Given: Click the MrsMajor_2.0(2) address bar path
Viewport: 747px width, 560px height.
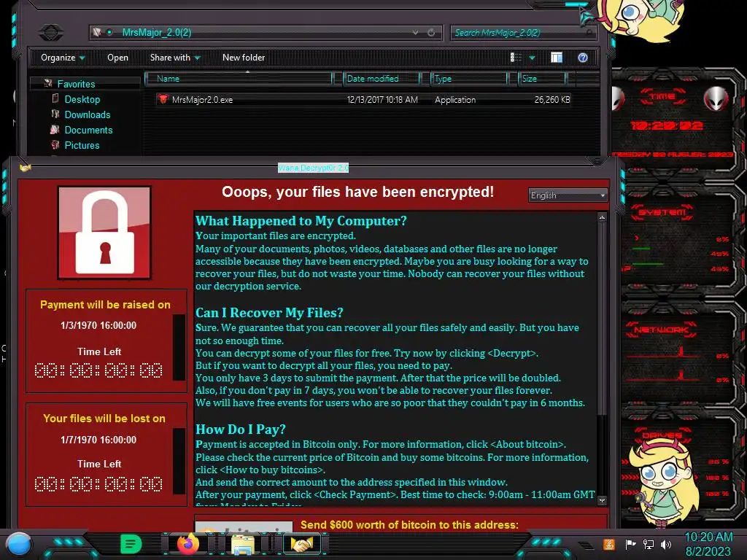Looking at the screenshot, I should click(x=157, y=32).
